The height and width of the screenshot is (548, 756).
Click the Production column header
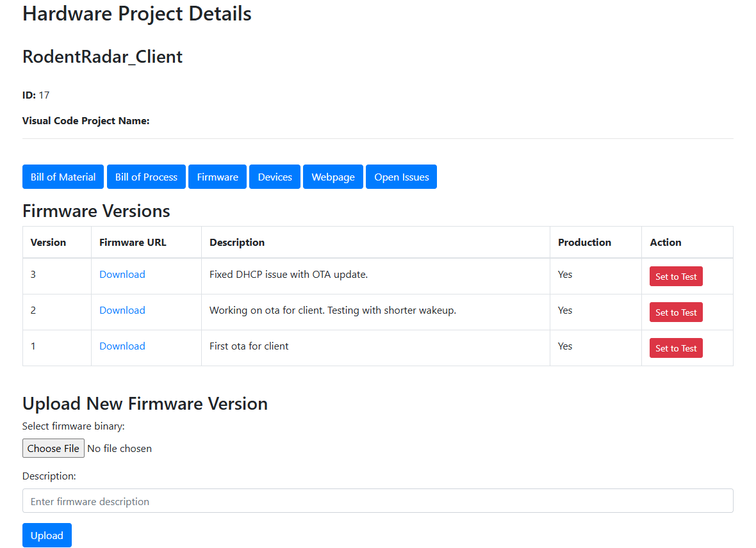(x=584, y=242)
